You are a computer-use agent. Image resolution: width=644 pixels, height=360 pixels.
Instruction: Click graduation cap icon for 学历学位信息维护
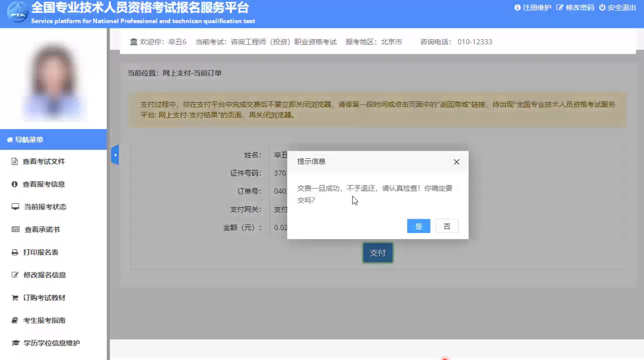[x=15, y=343]
